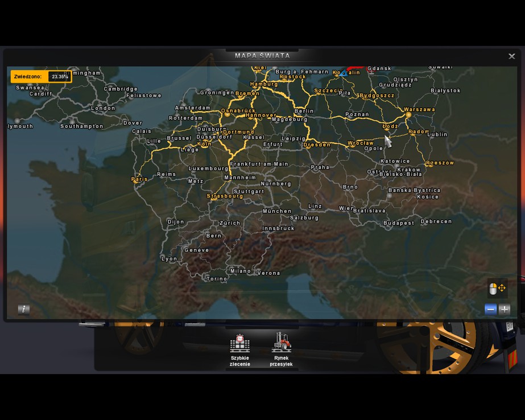Image resolution: width=525 pixels, height=420 pixels.
Task: Select the Wrocław city label
Action: [360, 143]
